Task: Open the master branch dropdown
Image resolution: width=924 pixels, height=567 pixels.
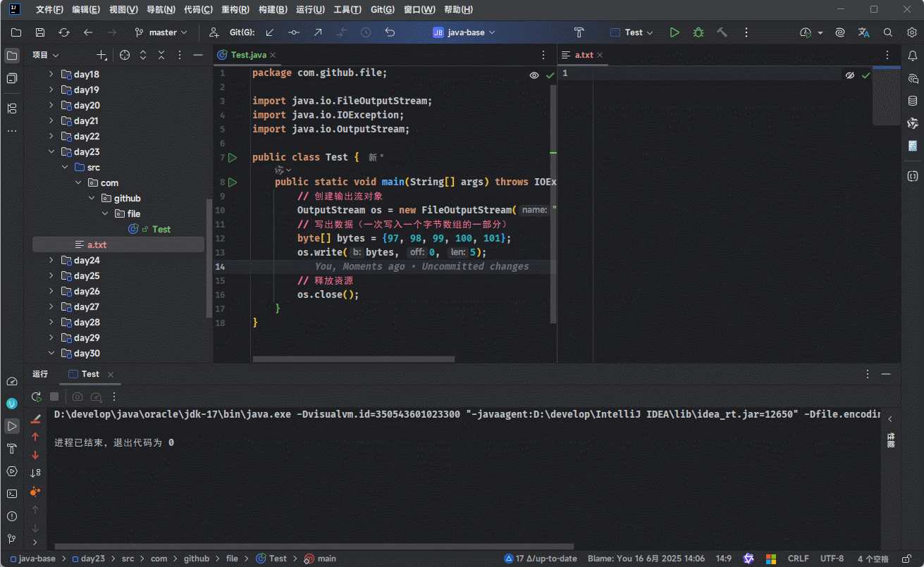Action: pos(161,32)
